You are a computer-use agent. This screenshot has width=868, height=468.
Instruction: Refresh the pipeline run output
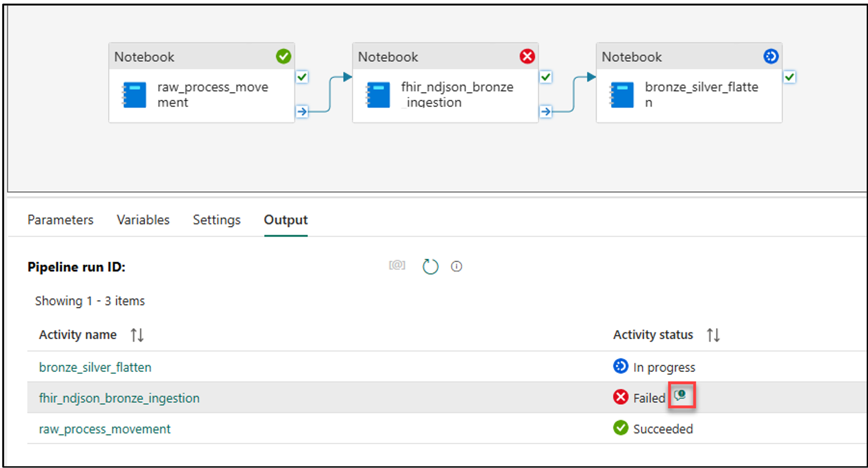coord(430,266)
